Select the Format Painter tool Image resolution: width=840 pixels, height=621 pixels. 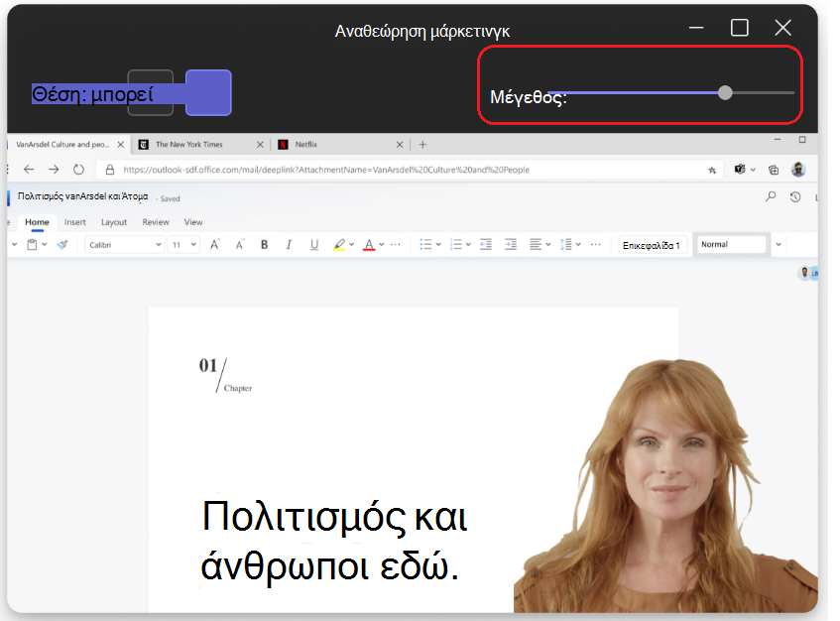click(62, 244)
